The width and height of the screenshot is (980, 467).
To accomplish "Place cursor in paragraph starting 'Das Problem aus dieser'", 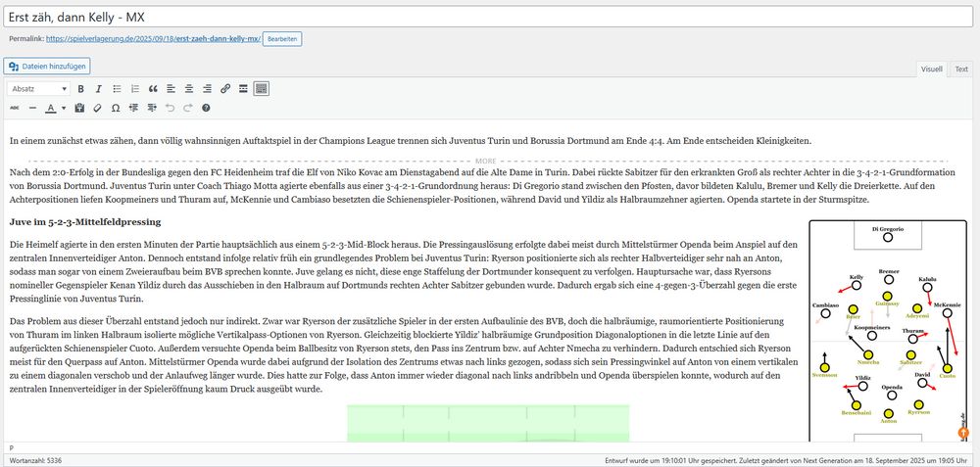I will pos(405,355).
